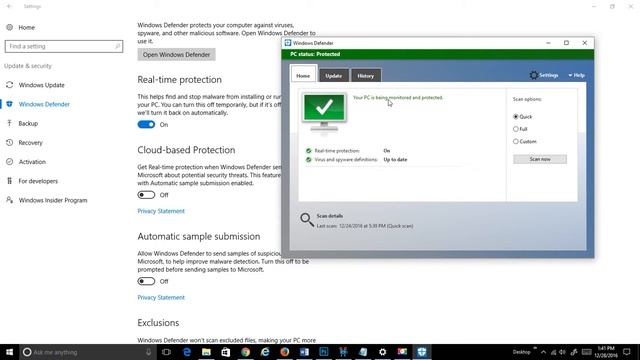Click the Find a setting search box
The image size is (640, 360).
(64, 46)
